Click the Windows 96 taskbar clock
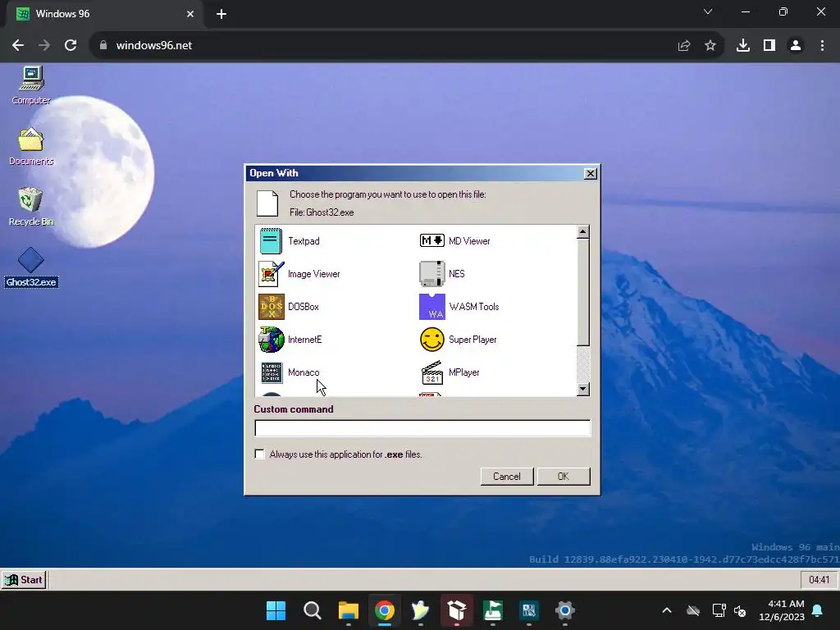Image resolution: width=840 pixels, height=630 pixels. [819, 580]
